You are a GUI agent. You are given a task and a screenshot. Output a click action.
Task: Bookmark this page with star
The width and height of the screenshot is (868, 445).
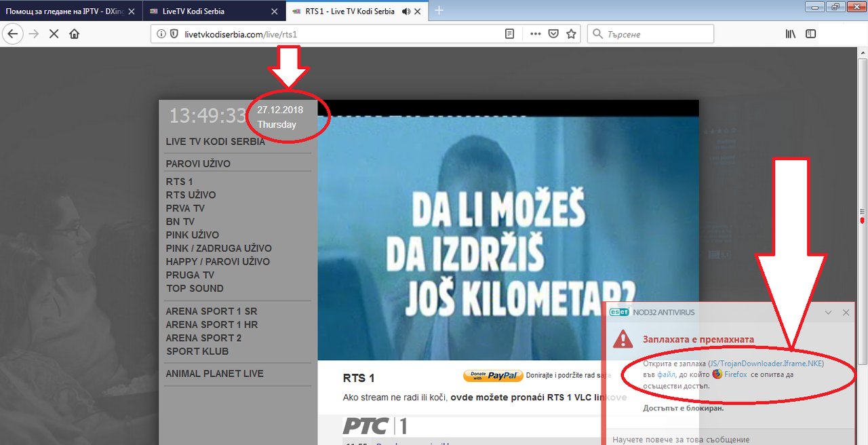coord(571,34)
